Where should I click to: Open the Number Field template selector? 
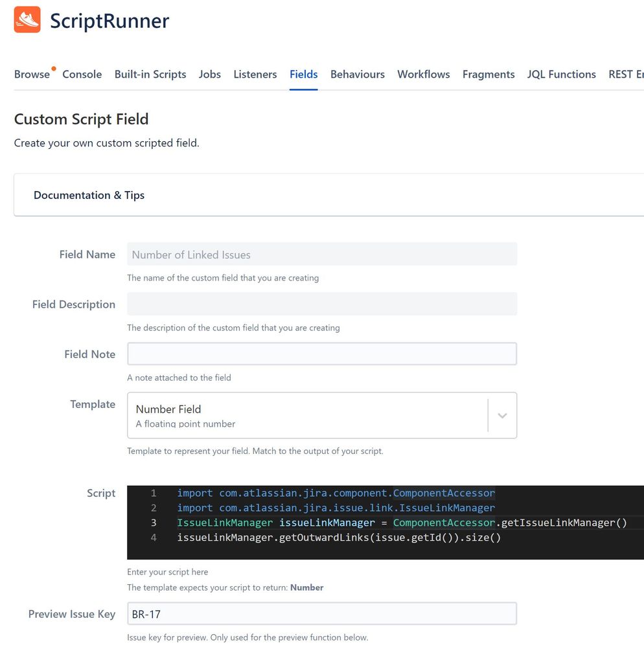[x=305, y=415]
